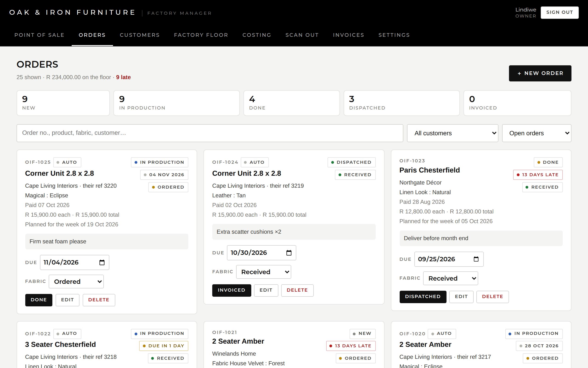Create a new order

coord(540,73)
